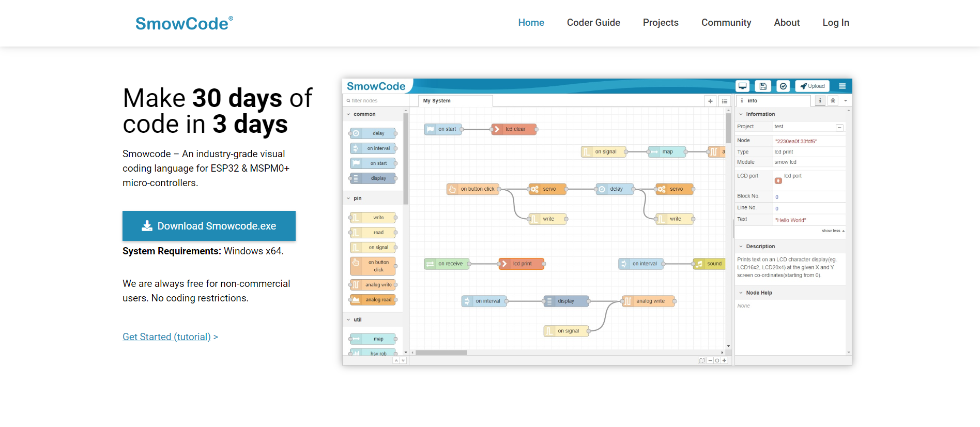
Task: Select the sound node on the canvas
Action: [x=710, y=264]
